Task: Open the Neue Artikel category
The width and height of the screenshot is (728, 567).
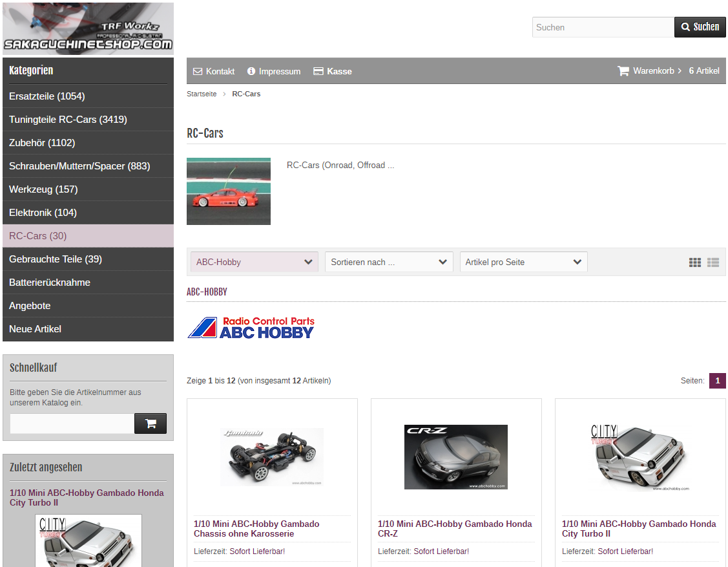Action: (88, 328)
